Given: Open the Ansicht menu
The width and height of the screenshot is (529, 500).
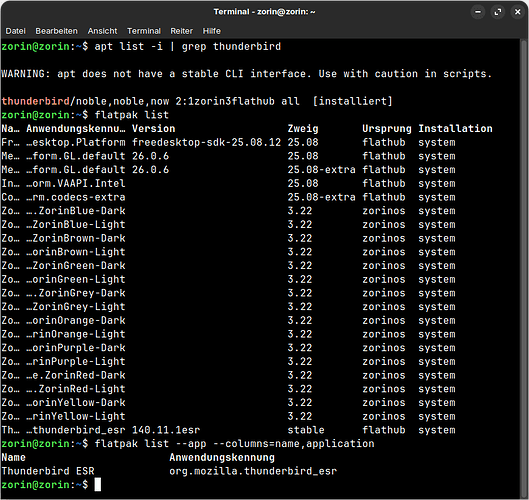Looking at the screenshot, I should 102,31.
